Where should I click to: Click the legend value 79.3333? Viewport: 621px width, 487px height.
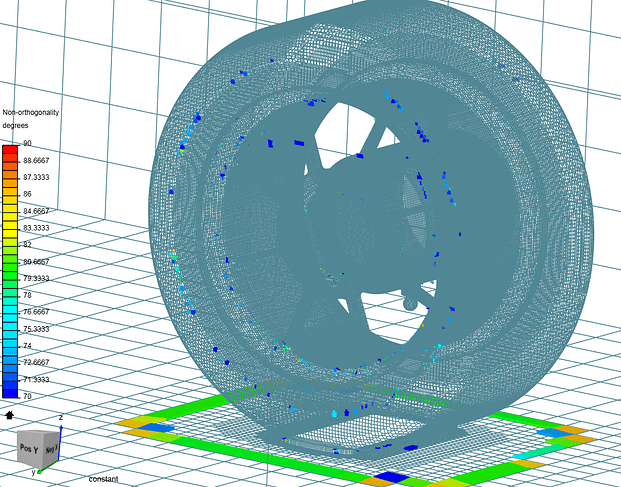tap(36, 278)
